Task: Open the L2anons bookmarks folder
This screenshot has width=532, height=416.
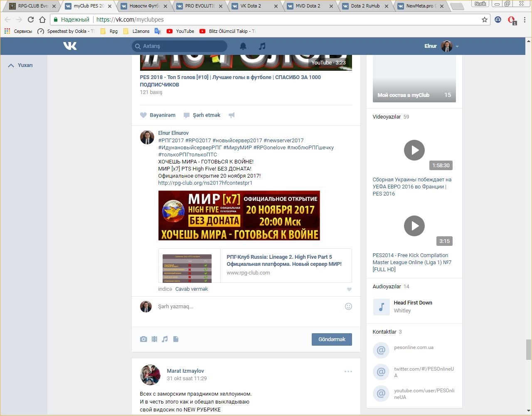Action: 137,31
